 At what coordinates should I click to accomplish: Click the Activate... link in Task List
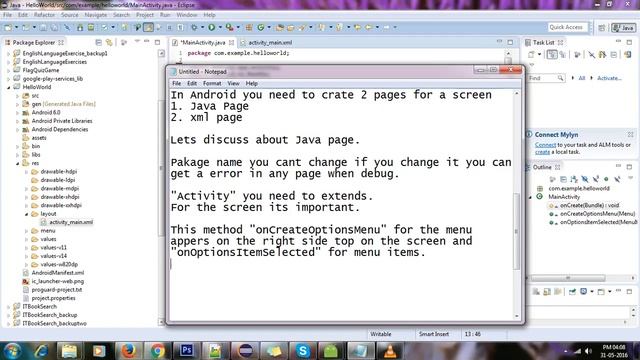609,78
